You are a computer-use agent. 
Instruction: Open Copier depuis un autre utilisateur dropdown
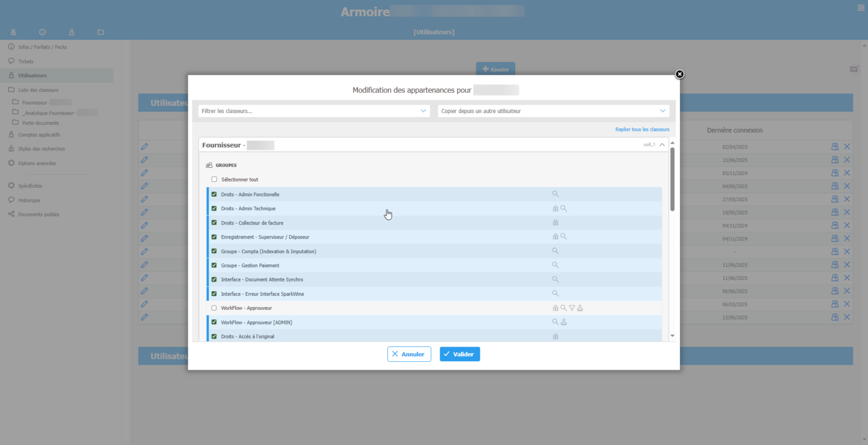553,111
